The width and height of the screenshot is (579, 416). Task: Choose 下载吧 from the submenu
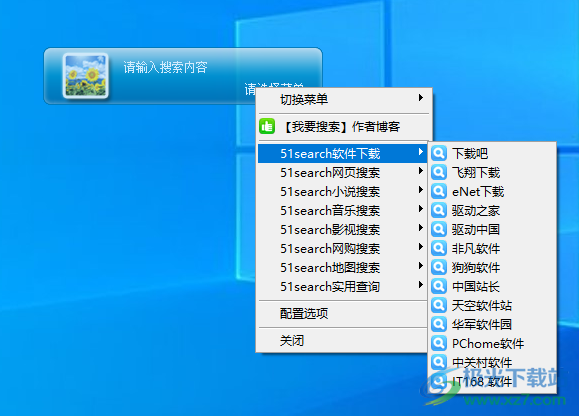[492, 153]
